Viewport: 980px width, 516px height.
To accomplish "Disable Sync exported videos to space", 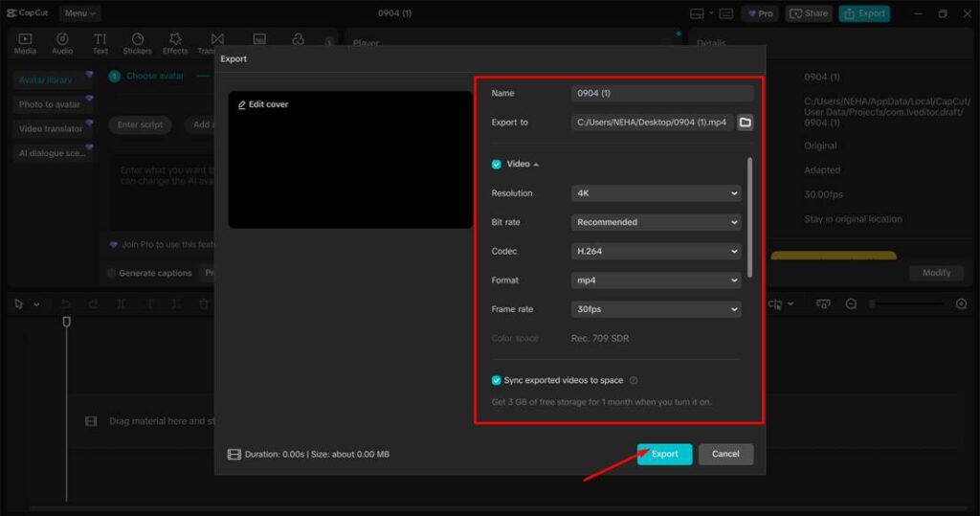I will [x=497, y=380].
